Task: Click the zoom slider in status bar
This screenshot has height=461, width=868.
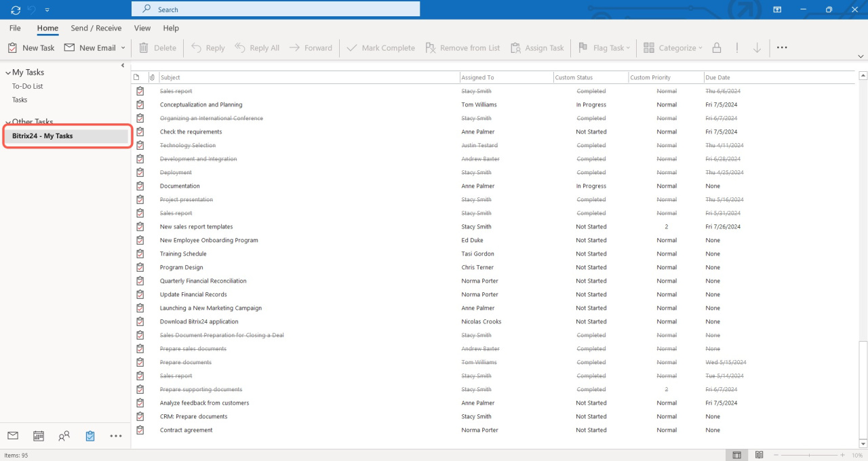Action: tap(809, 455)
